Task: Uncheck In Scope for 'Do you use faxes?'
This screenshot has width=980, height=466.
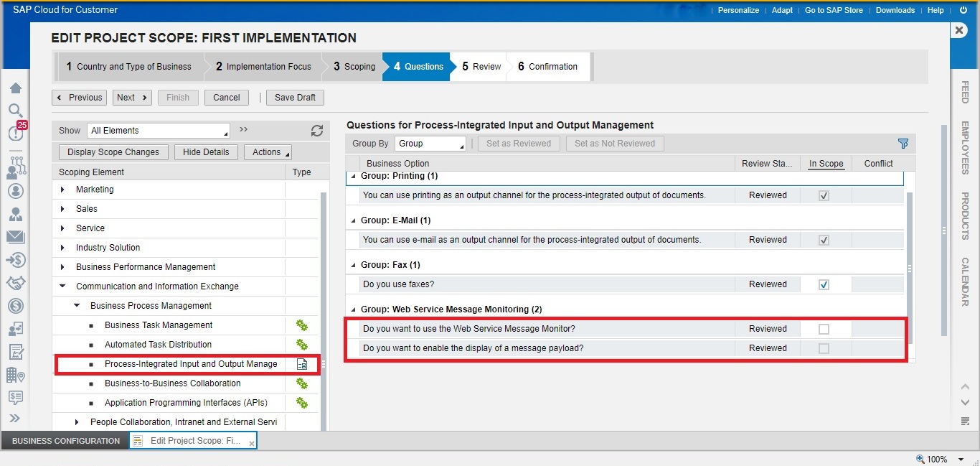Action: click(824, 284)
